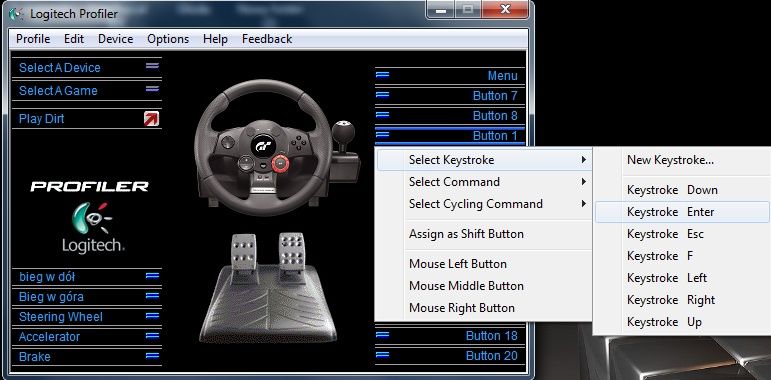Open the Profile menu
The height and width of the screenshot is (380, 771).
[33, 39]
